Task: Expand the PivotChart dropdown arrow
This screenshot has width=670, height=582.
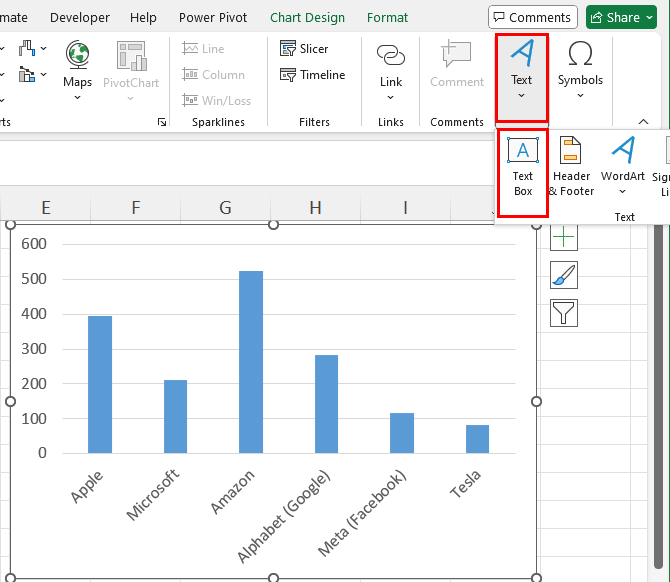Action: [131, 99]
